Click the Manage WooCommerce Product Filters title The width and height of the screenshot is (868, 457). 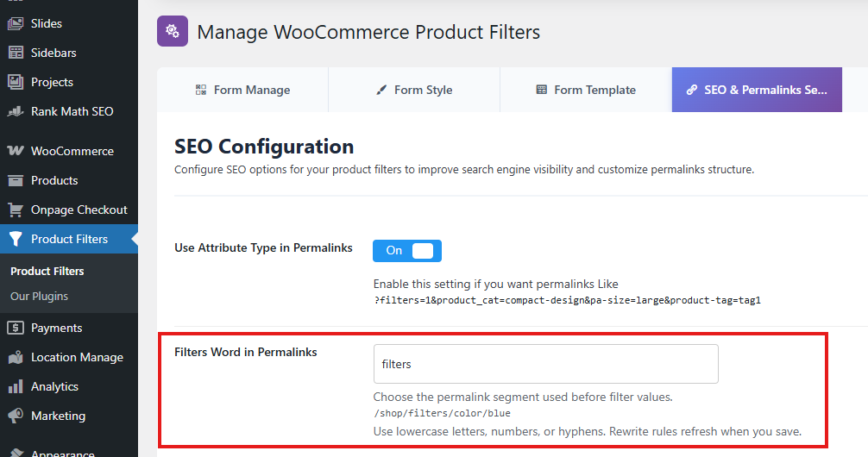[x=368, y=32]
